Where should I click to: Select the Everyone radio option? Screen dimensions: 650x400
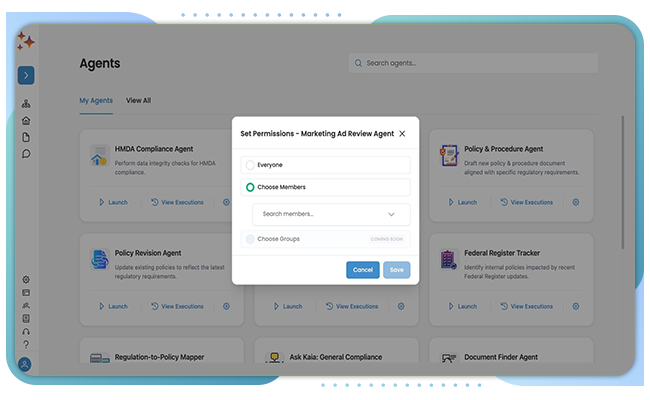250,165
